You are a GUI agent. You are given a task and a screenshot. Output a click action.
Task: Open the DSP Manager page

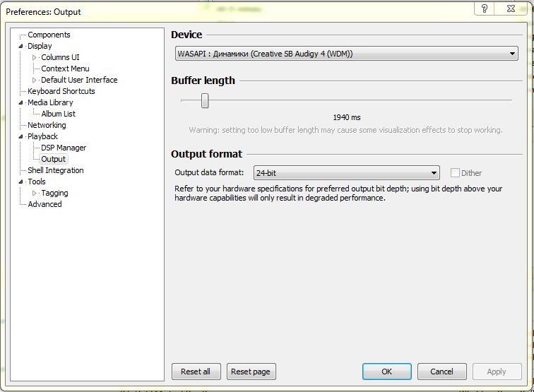pyautogui.click(x=64, y=148)
